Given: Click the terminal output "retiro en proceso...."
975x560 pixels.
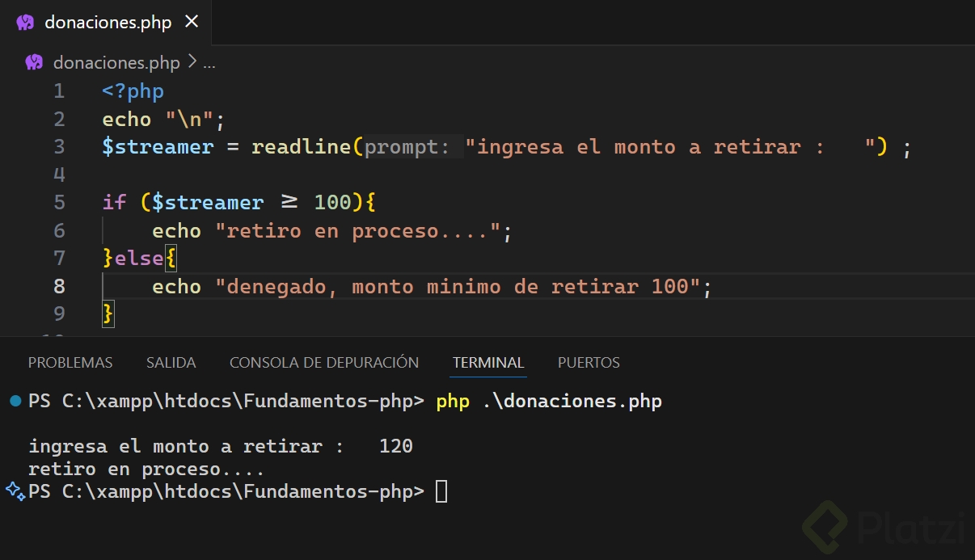Looking at the screenshot, I should tap(146, 469).
